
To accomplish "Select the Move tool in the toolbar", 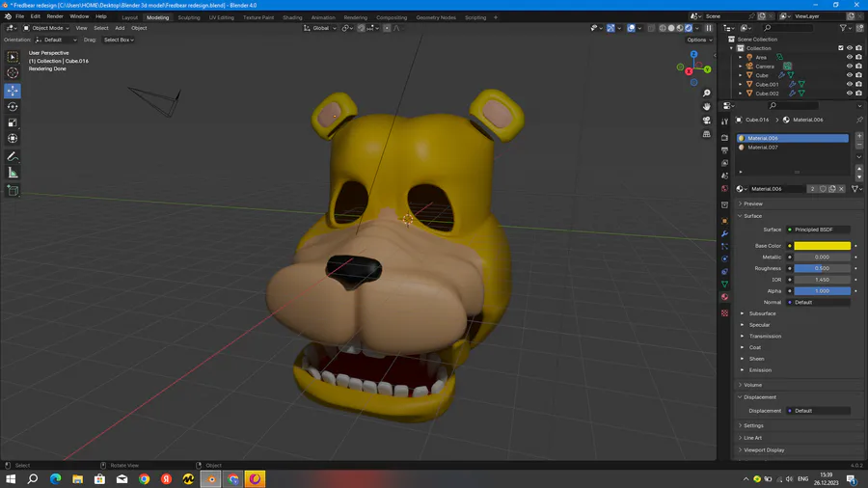I will [13, 91].
